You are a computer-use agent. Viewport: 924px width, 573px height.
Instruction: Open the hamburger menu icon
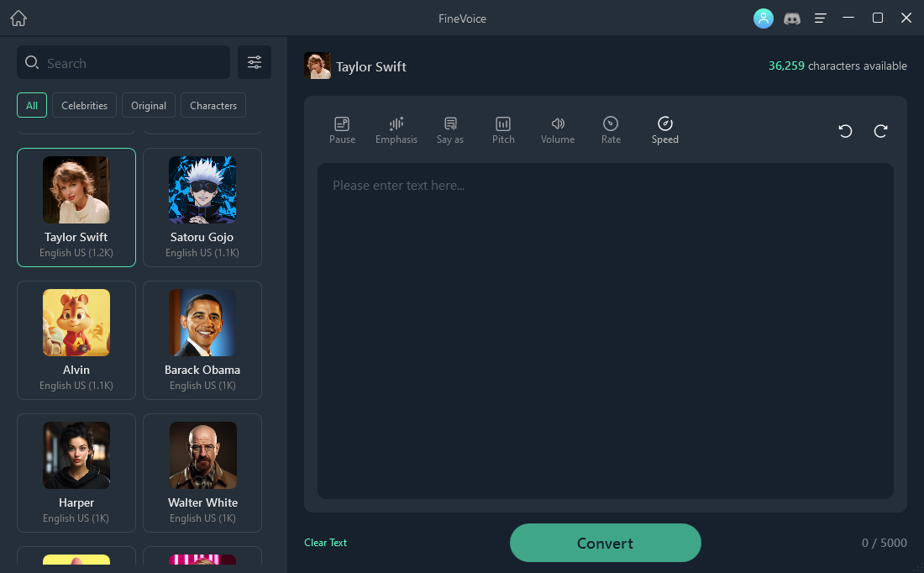point(821,18)
